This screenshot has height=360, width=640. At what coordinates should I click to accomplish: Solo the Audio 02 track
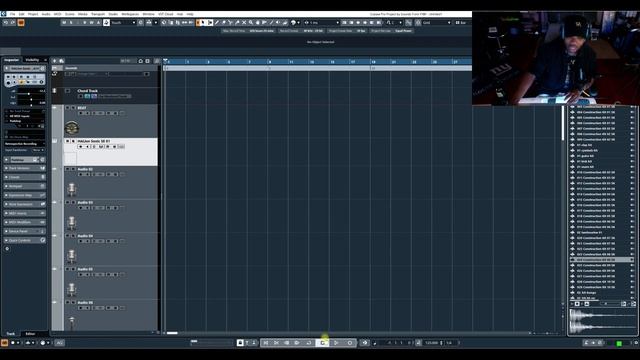coord(73,169)
